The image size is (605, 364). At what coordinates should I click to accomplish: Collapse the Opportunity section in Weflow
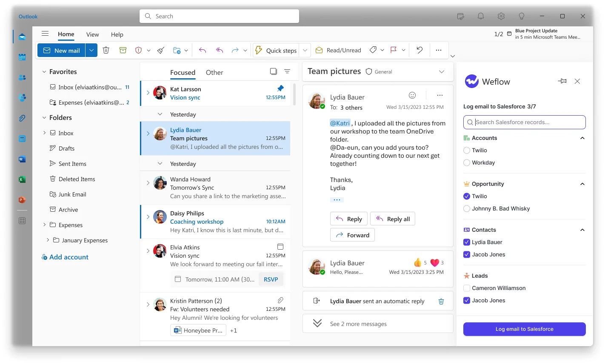click(582, 184)
